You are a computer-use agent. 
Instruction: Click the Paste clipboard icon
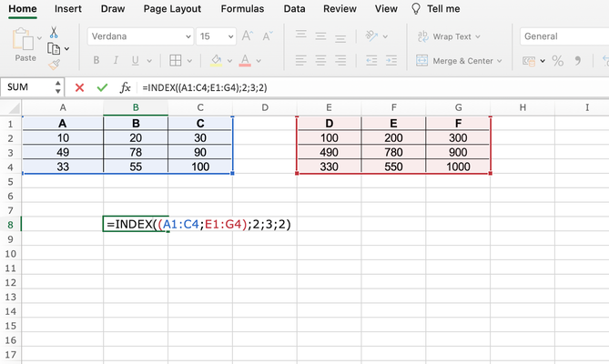[x=25, y=42]
